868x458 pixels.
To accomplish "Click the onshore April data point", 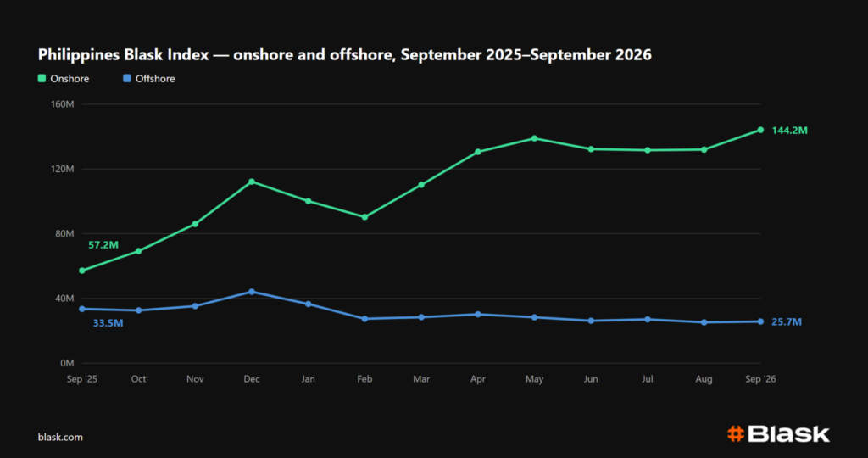I will (x=478, y=152).
